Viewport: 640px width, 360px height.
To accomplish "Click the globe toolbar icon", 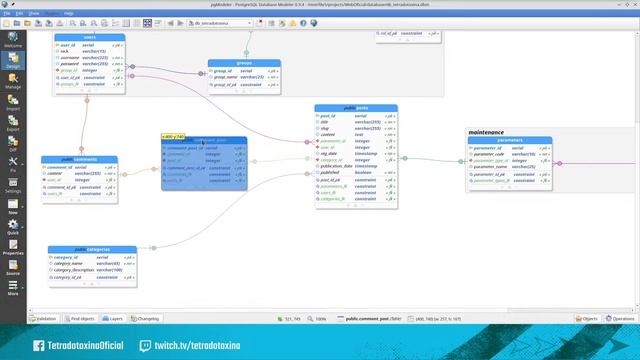I will (313, 23).
